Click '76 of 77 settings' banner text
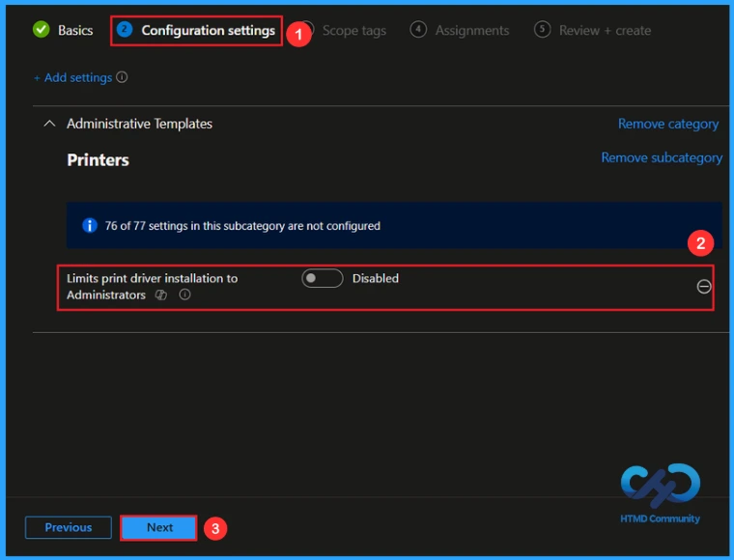This screenshot has height=560, width=734. (x=242, y=226)
